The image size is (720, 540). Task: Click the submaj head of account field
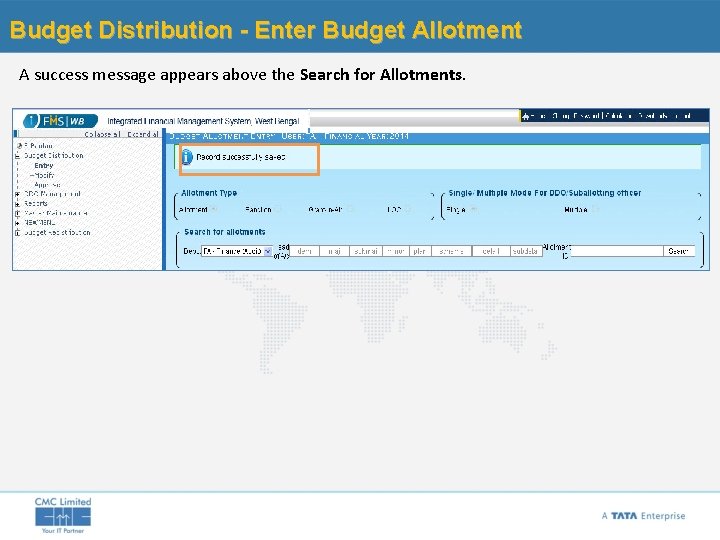point(366,251)
